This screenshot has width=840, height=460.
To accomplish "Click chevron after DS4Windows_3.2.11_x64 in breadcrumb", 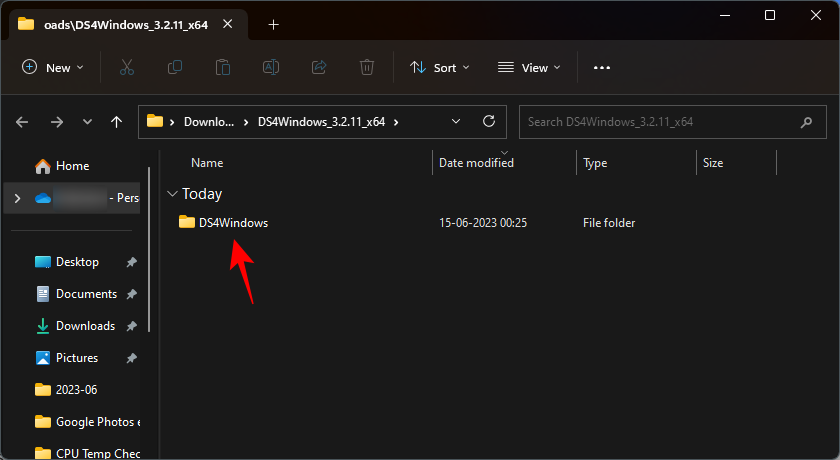I will point(396,122).
